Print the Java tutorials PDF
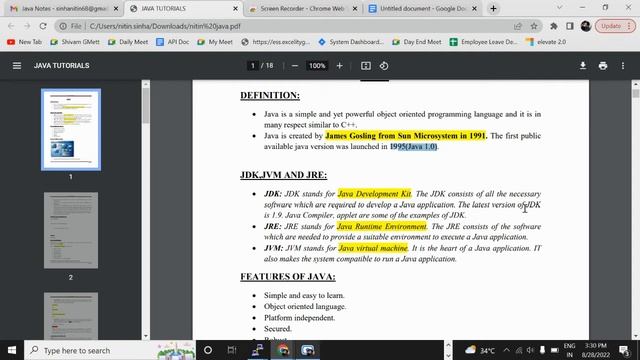Image resolution: width=640 pixels, height=360 pixels. coord(603,66)
